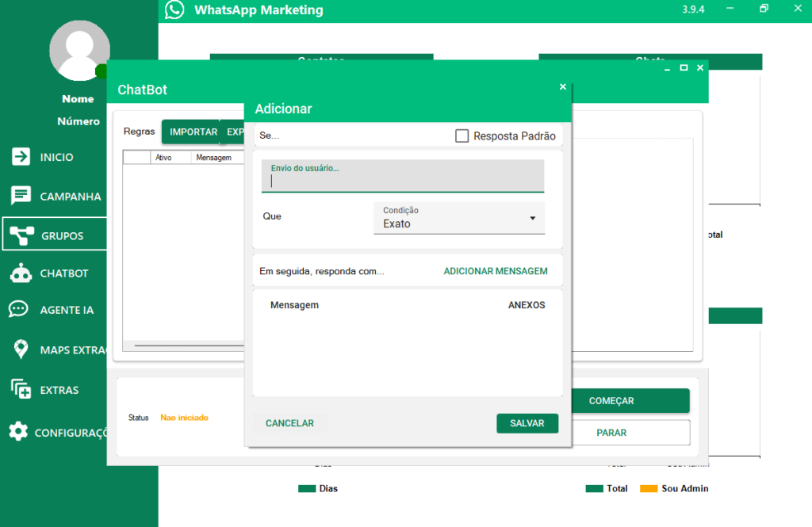Enable the Resposta Padrão checkbox
The width and height of the screenshot is (812, 527).
[x=462, y=136]
